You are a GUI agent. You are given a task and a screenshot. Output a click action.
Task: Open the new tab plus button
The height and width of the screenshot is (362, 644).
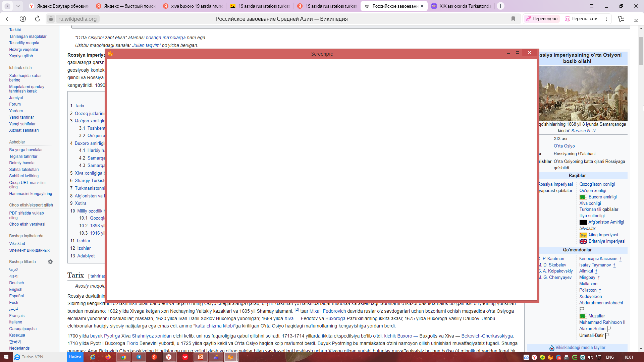tap(500, 6)
